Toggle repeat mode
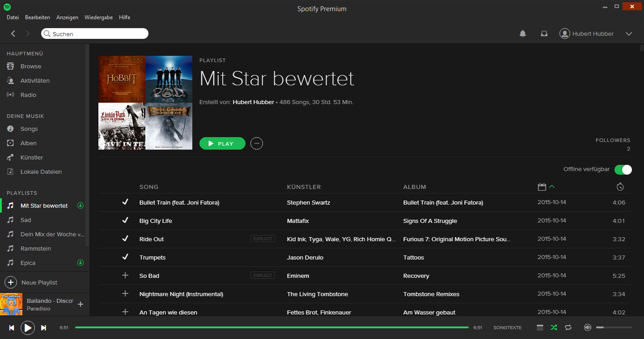Viewport: 644px width, 339px height. pyautogui.click(x=568, y=327)
